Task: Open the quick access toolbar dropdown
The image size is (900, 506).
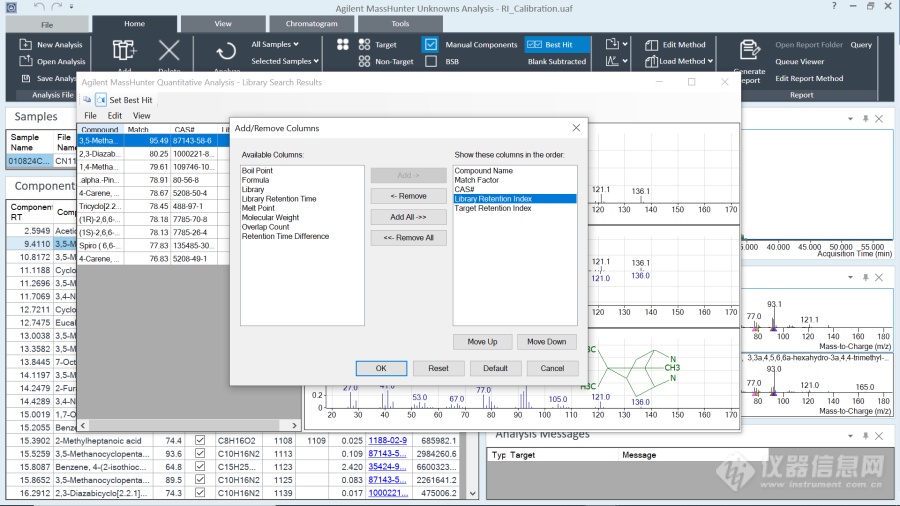Action: [71, 7]
